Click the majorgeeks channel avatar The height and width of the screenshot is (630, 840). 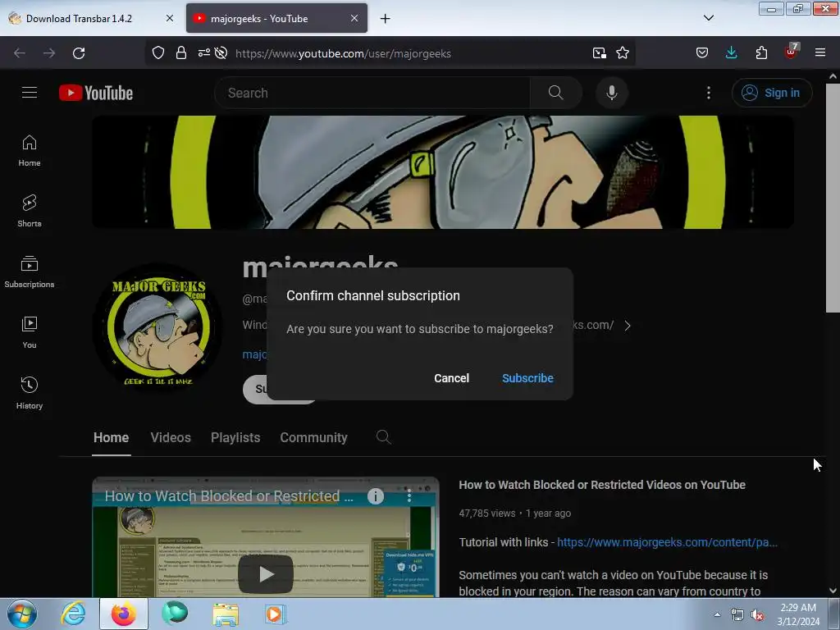tap(158, 326)
